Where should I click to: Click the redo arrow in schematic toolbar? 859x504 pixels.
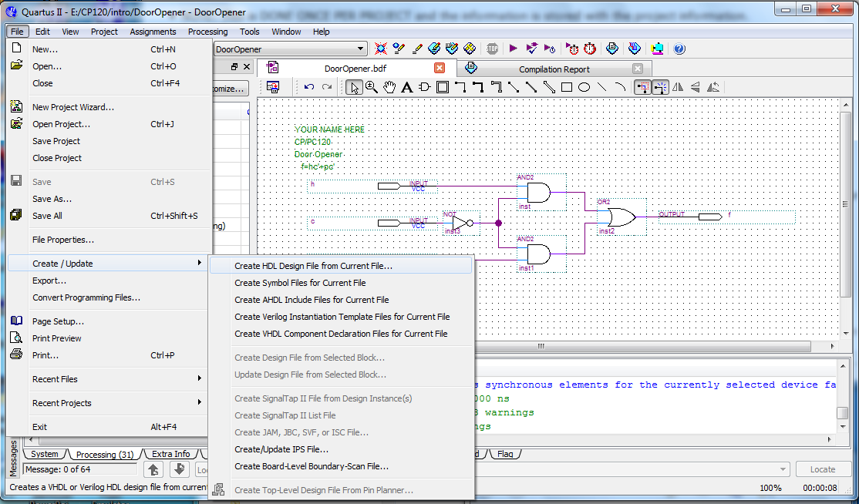tap(327, 87)
